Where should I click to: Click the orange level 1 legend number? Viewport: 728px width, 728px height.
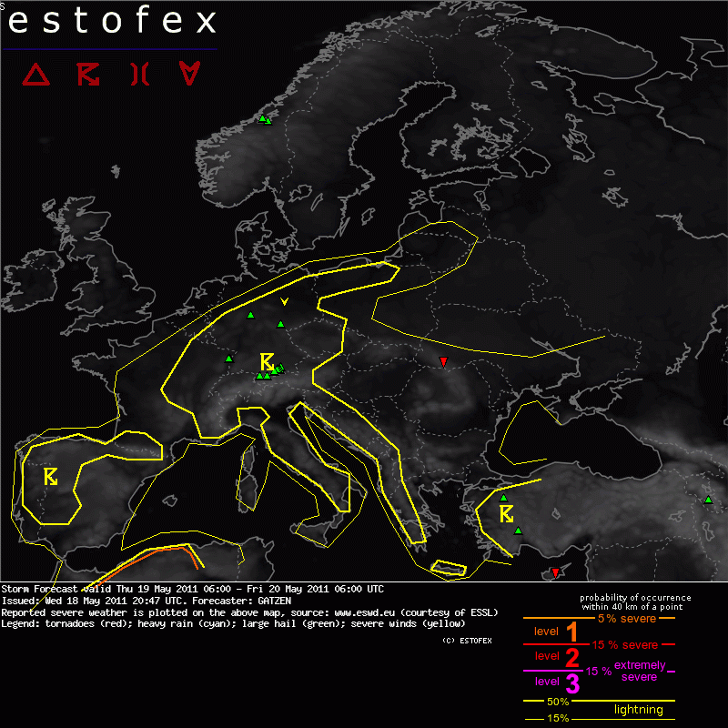(x=572, y=632)
